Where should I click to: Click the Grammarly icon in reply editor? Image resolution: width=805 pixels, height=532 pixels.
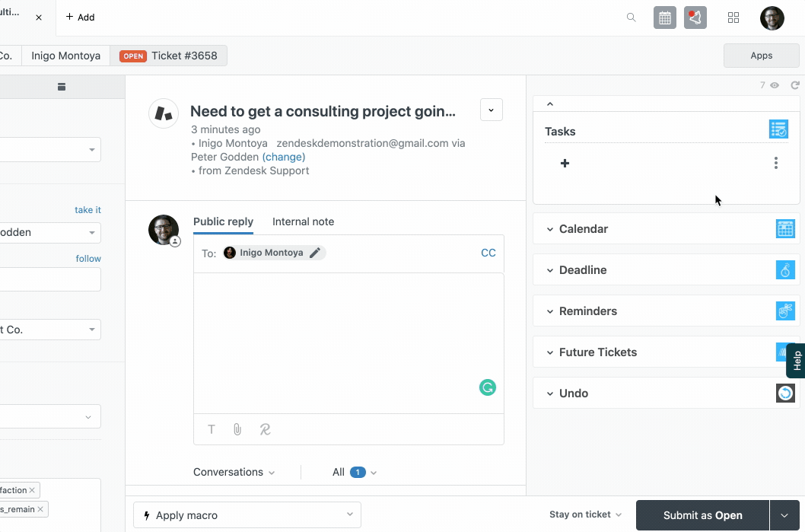(x=488, y=387)
